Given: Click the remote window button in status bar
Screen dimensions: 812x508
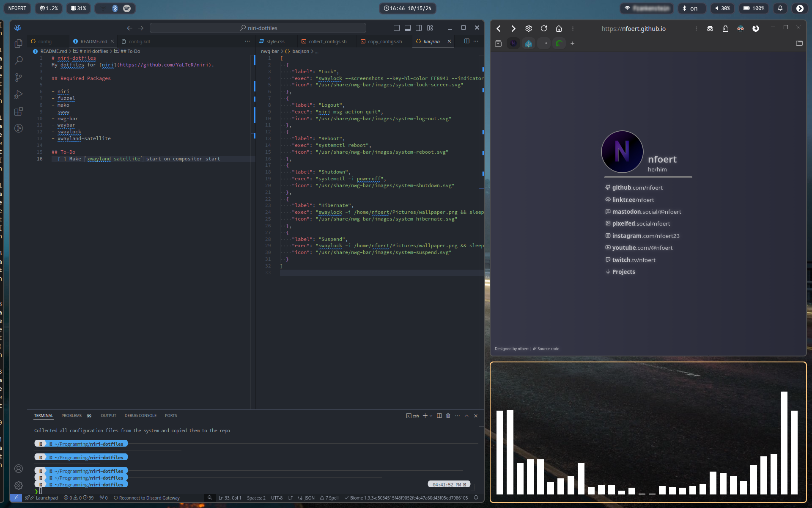Looking at the screenshot, I should [x=16, y=498].
